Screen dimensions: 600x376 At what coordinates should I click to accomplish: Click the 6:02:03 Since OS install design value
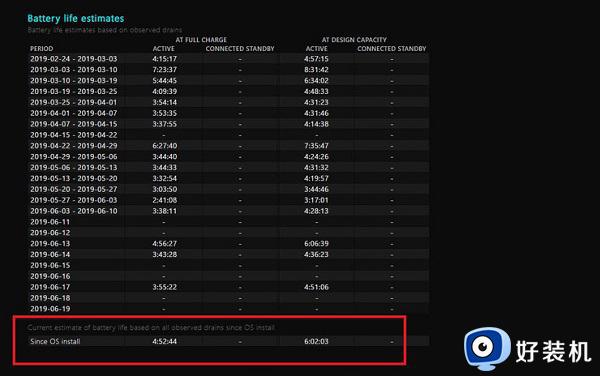(x=316, y=341)
